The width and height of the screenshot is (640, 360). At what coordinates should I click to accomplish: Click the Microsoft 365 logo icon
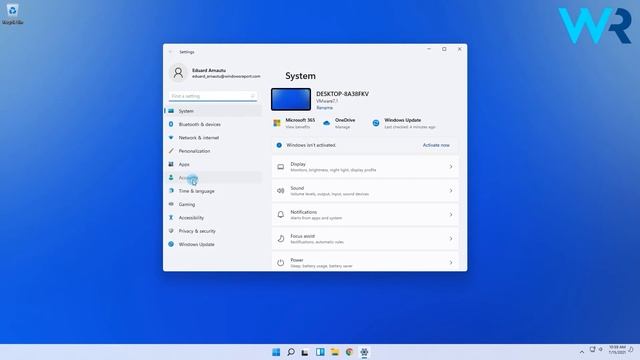coord(277,123)
